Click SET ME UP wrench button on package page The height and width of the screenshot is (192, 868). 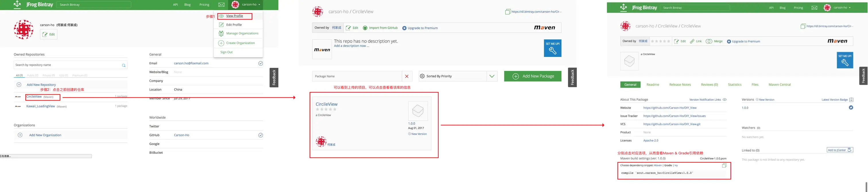coord(845,60)
